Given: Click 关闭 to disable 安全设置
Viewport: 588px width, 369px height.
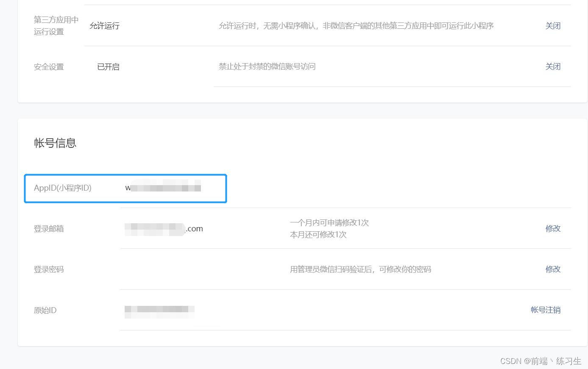Looking at the screenshot, I should (x=553, y=67).
